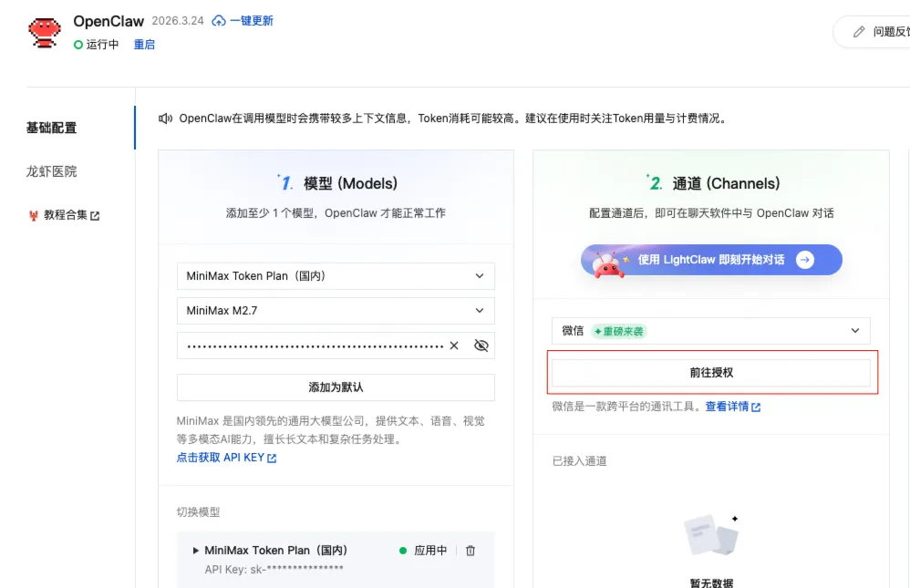
Task: Open the MiniMax Token Plan provider dropdown
Action: (x=336, y=276)
